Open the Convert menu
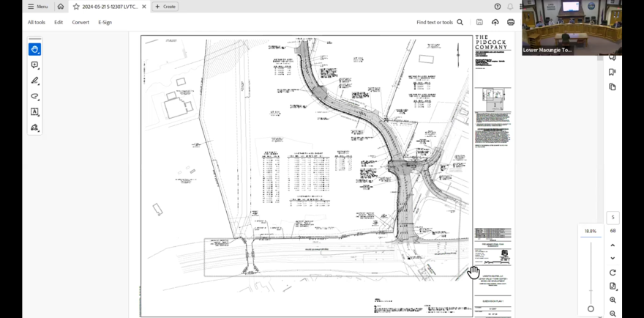 [80, 22]
